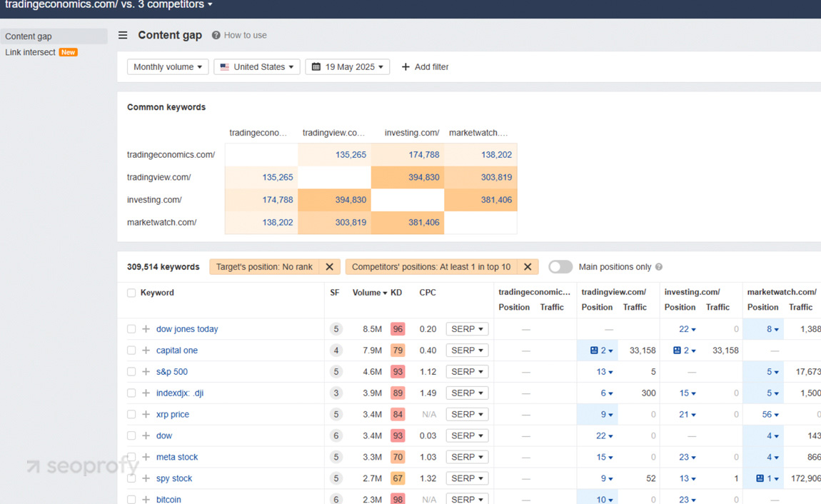Image resolution: width=821 pixels, height=504 pixels.
Task: Open the meta stock keyword link
Action: (177, 457)
